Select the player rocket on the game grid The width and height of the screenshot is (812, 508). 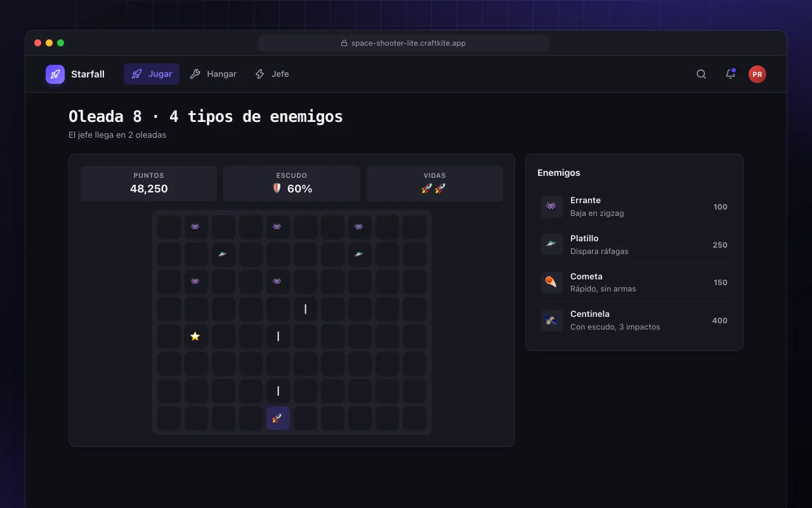[x=278, y=418]
